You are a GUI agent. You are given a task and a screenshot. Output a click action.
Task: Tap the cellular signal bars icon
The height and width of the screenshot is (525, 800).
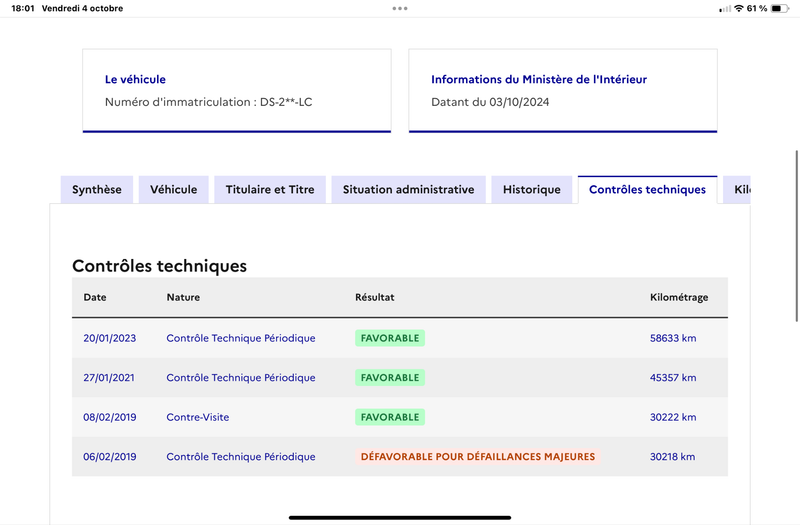coord(724,9)
